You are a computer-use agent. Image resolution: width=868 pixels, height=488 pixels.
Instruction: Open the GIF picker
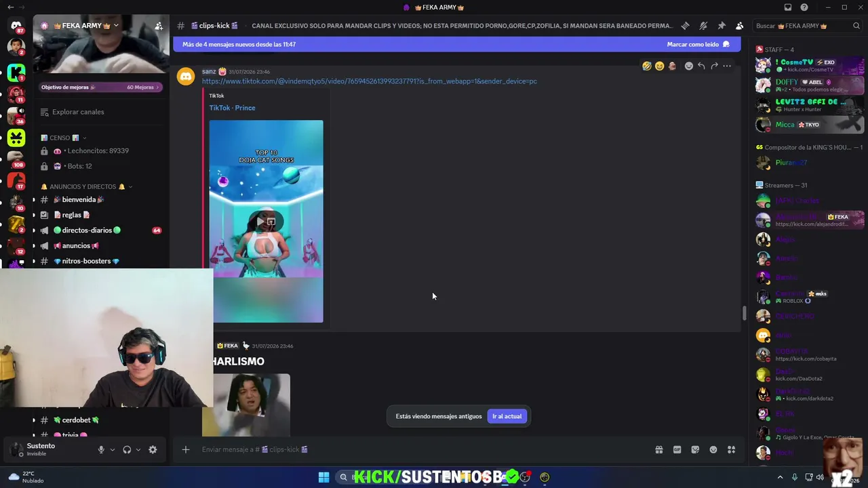pos(677,449)
